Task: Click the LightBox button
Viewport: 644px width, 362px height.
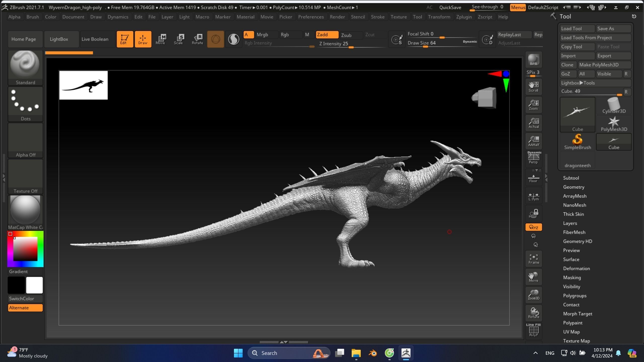Action: (61, 39)
